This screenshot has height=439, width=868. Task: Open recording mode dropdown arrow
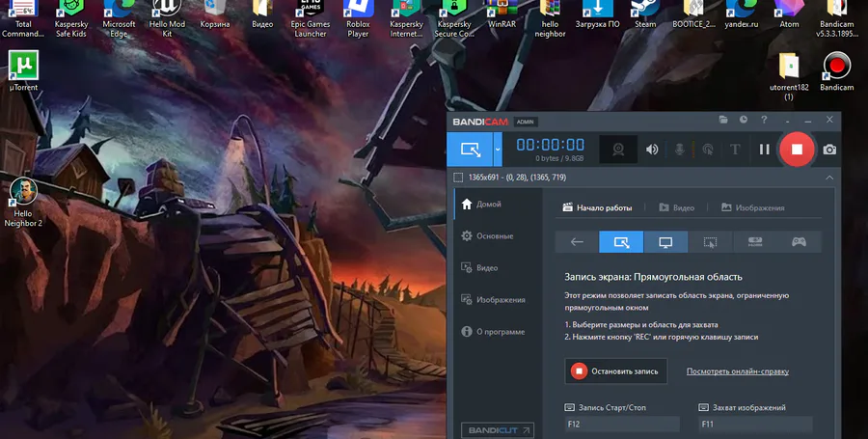pos(497,150)
